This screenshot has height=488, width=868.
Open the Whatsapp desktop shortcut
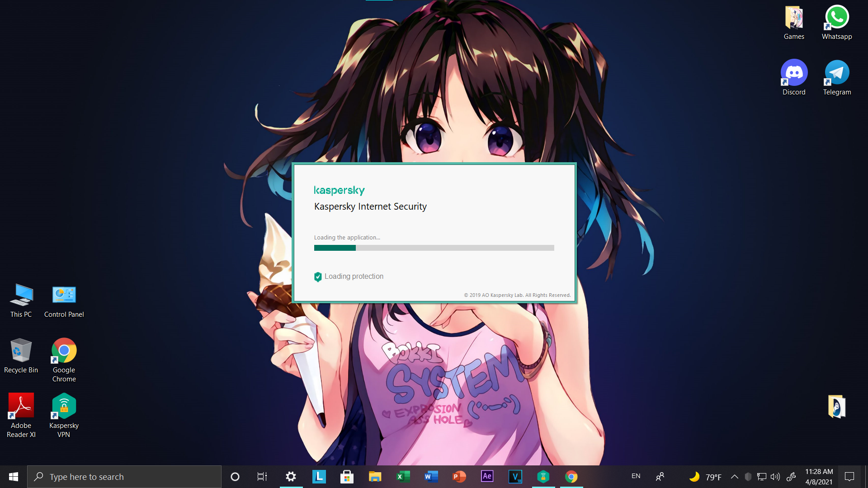point(837,18)
